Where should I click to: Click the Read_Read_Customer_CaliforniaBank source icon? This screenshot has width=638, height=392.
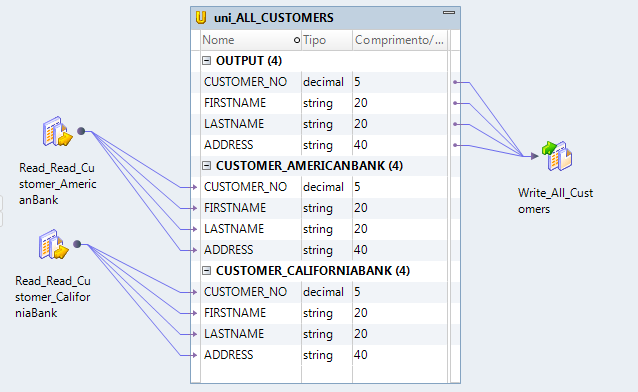tap(54, 244)
